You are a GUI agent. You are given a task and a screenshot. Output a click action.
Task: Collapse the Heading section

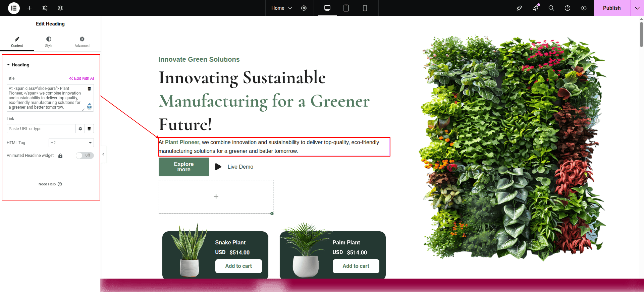click(x=18, y=65)
